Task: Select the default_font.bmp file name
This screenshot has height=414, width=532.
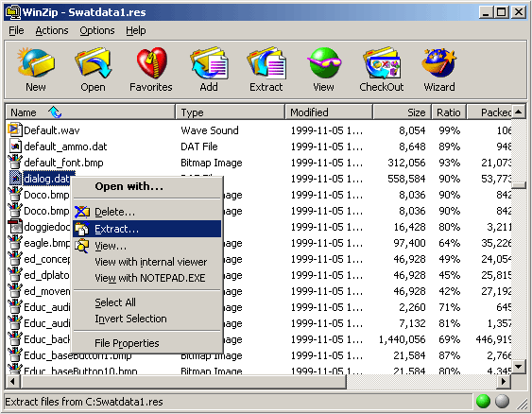Action: 63,163
